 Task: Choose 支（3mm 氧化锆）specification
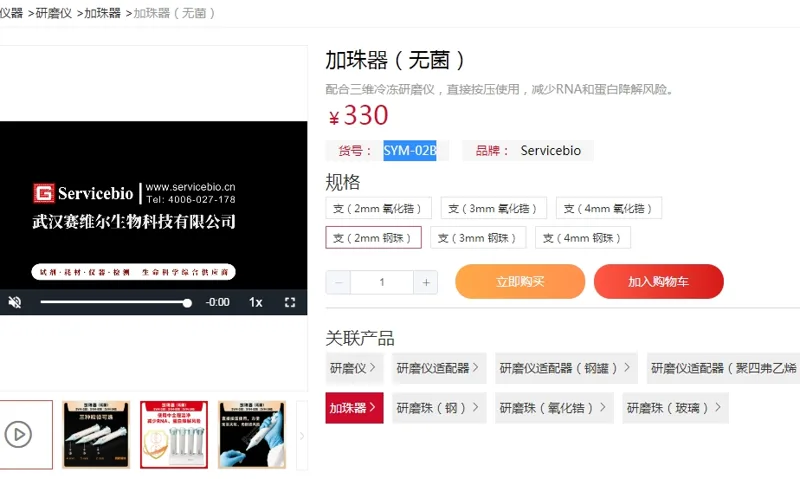[494, 208]
